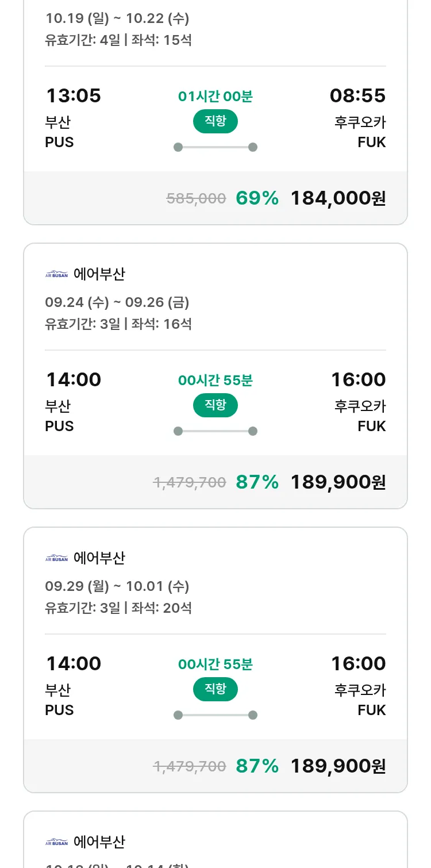The width and height of the screenshot is (431, 868).
Task: Click route line on the 13:05 flight
Action: 215,147
